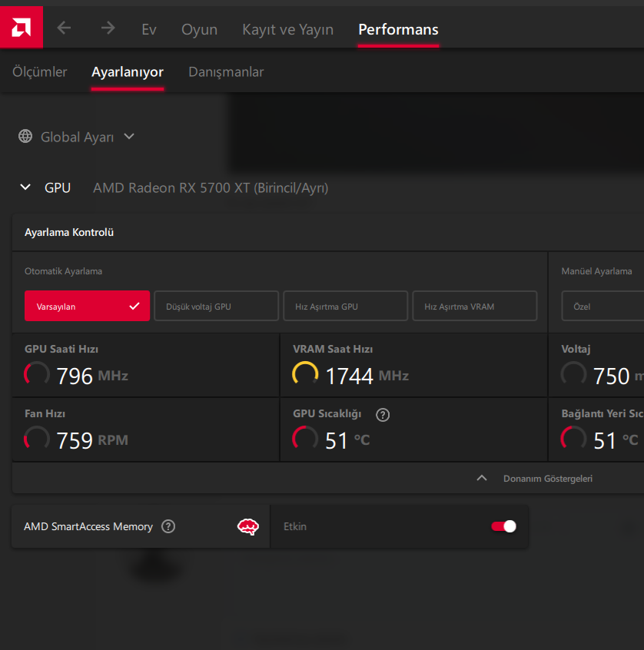Select the Düşük voltaj GPU preset

(x=216, y=306)
